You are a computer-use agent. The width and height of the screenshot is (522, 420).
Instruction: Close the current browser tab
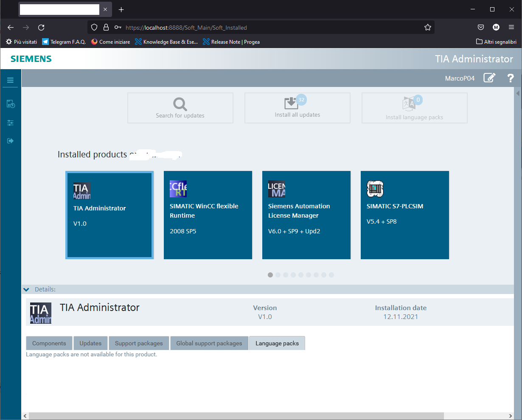[105, 9]
